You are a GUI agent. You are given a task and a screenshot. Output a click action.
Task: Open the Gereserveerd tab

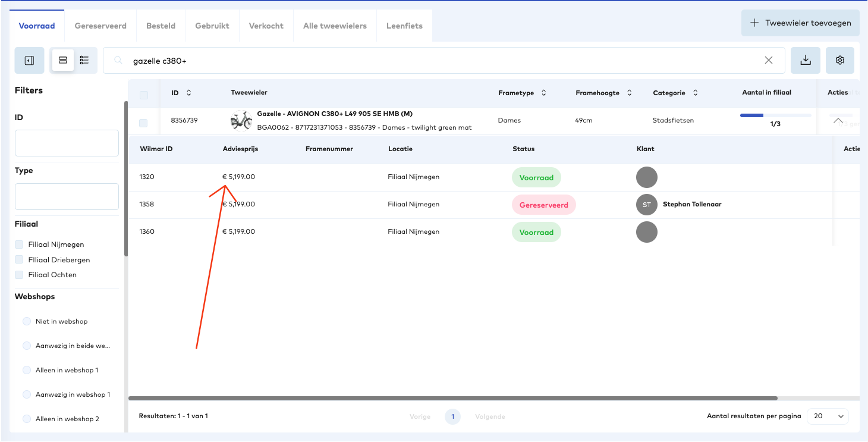click(x=100, y=26)
